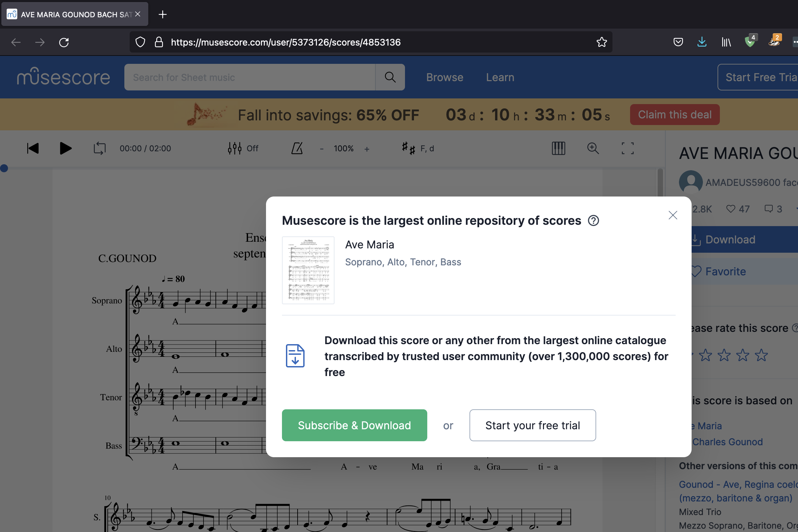This screenshot has height=532, width=798.
Task: Click the zoom magnifier icon in the player
Action: pos(593,148)
